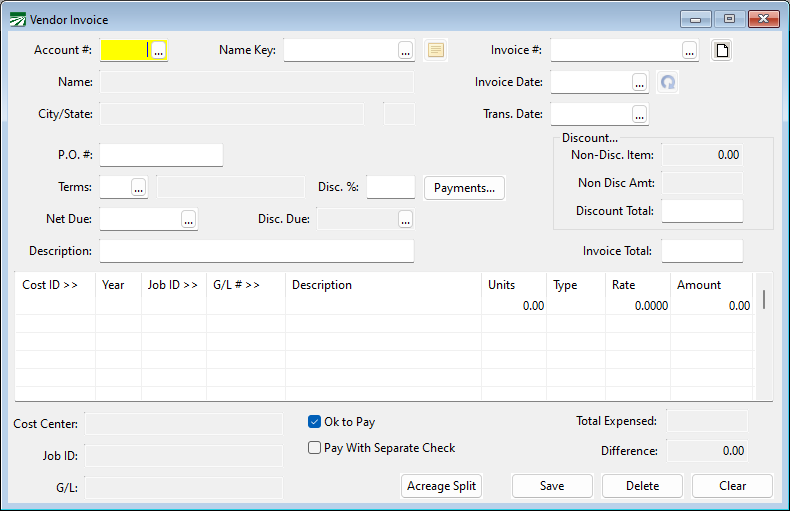
Task: Click into the Discount Total field
Action: point(702,211)
